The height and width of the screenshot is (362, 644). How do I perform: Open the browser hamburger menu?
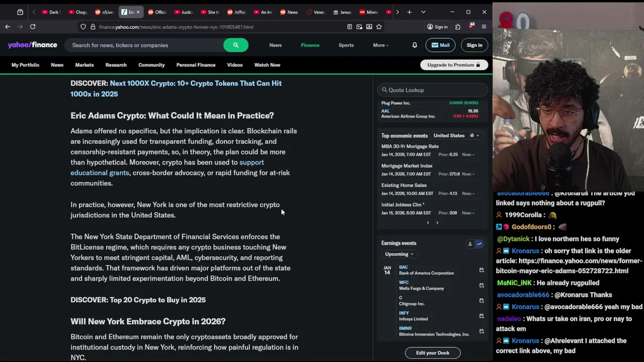click(x=484, y=27)
